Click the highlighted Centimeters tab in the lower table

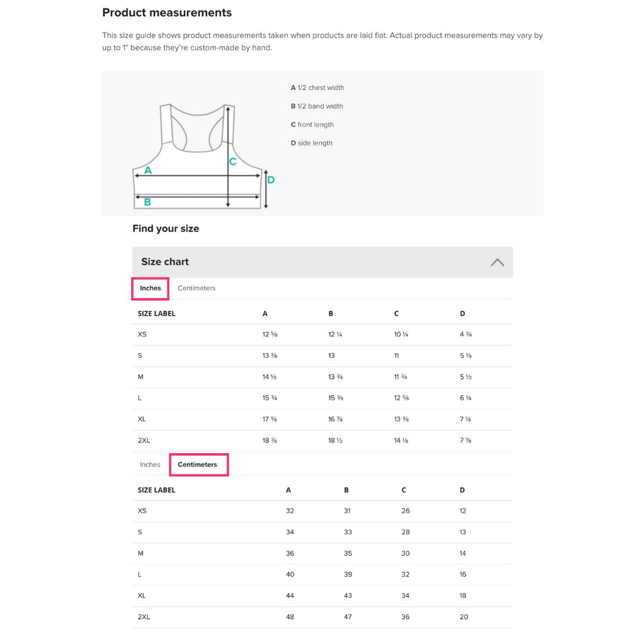197,465
